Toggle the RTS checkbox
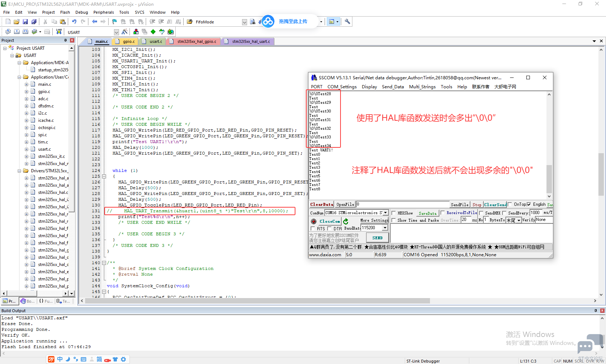The width and height of the screenshot is (606, 364). click(x=313, y=228)
